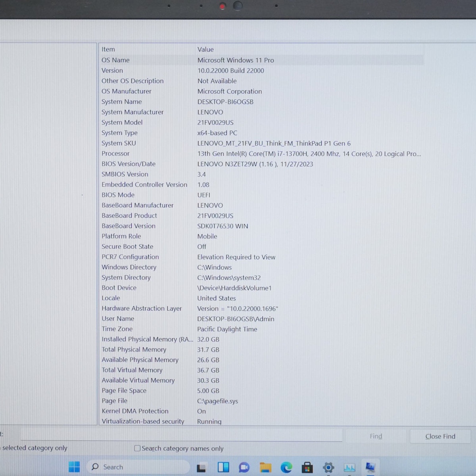476x476 pixels.
Task: Open Settings gear icon in taskbar
Action: 328,467
